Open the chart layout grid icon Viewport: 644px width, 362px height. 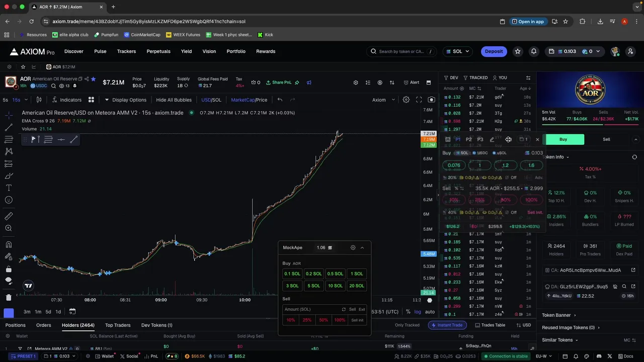tap(91, 100)
